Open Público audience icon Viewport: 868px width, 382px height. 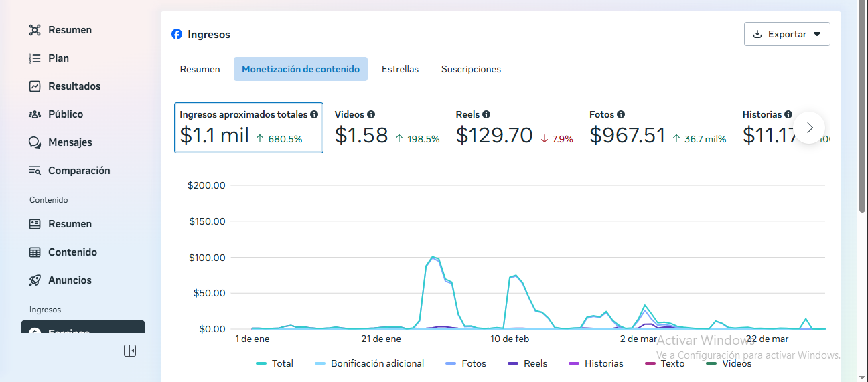click(x=35, y=114)
